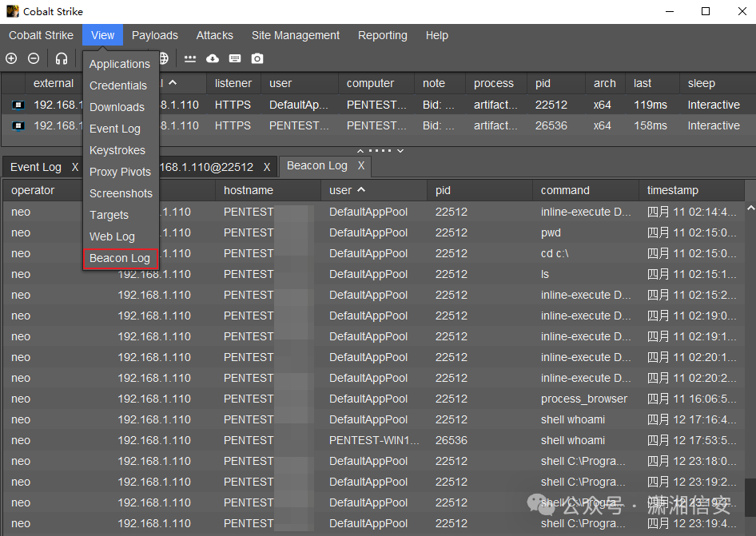Expand the lower pane with the down chevron
The width and height of the screenshot is (756, 536).
[400, 150]
